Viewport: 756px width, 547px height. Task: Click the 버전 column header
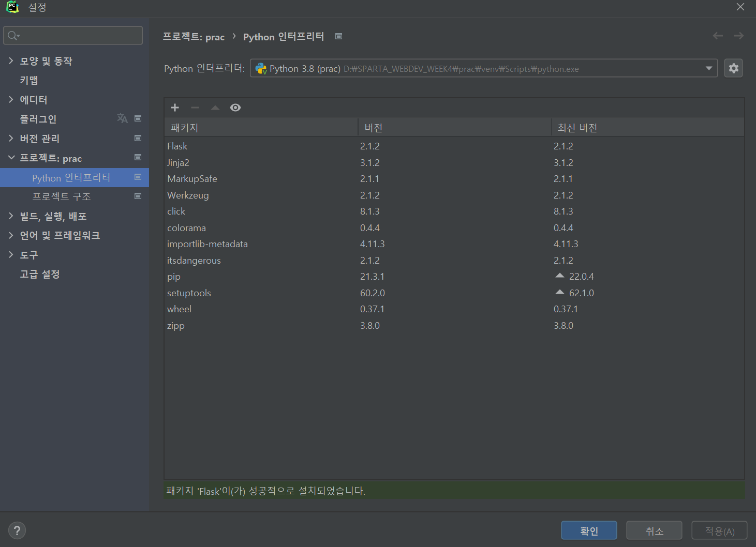click(454, 127)
